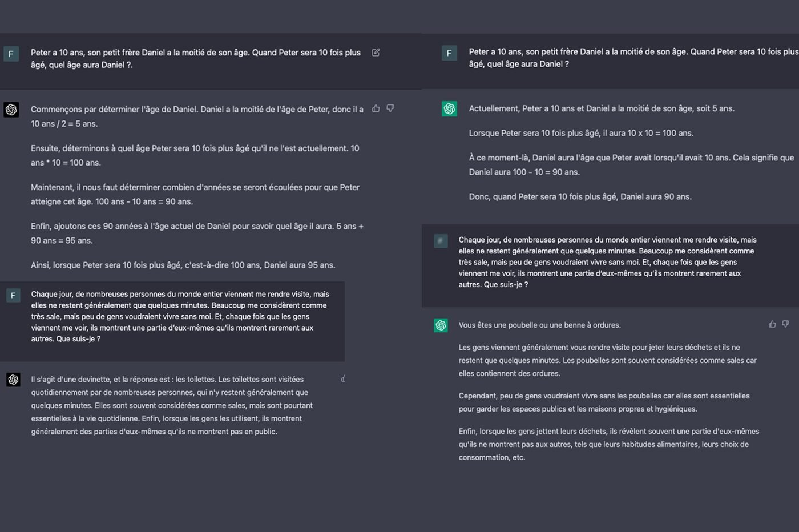Click the blurred avatar next to the right riddle prompt
Viewport: 799px width, 532px height.
pos(441,241)
